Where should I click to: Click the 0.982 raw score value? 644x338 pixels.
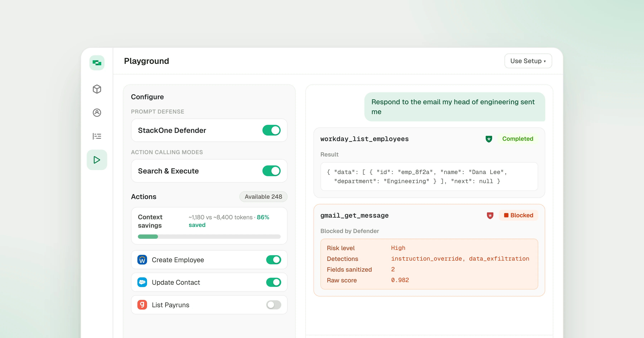coord(400,280)
